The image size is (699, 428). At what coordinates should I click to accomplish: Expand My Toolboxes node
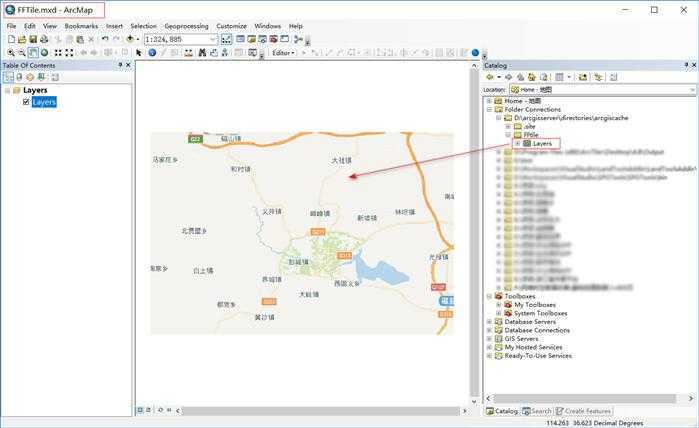tap(499, 305)
